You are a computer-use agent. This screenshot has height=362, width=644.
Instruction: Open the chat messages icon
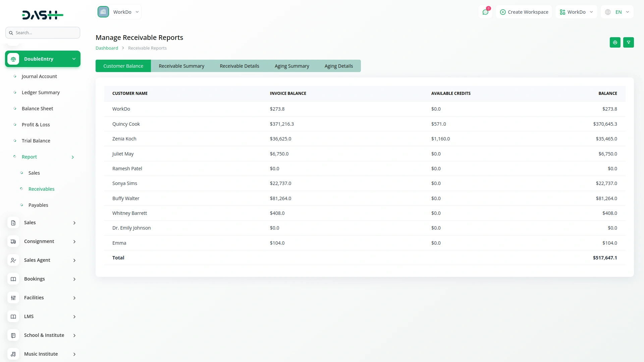[485, 12]
